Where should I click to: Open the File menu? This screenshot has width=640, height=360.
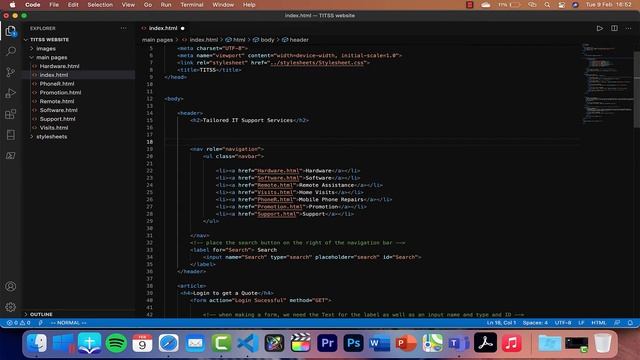point(54,5)
